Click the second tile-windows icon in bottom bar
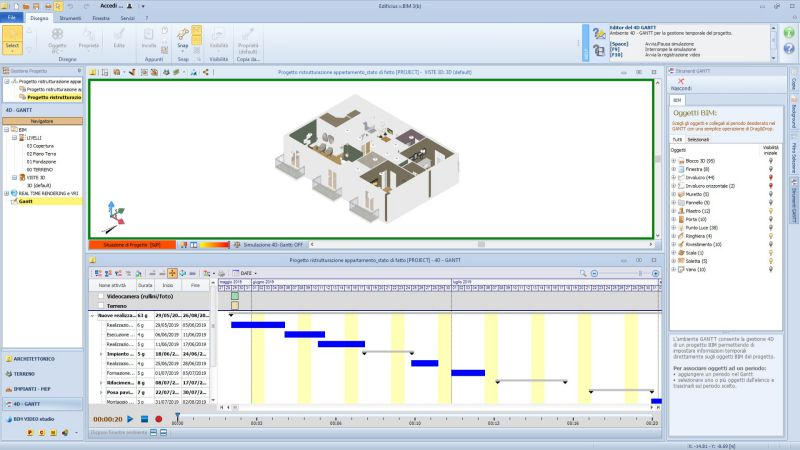The image size is (800, 450). click(163, 433)
